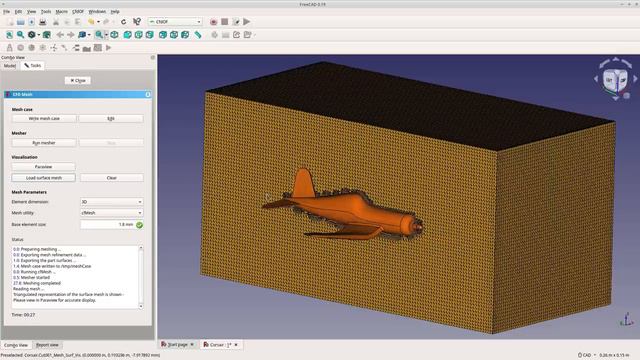This screenshot has width=640, height=360.
Task: Click the Edit mesh case button
Action: tap(111, 118)
